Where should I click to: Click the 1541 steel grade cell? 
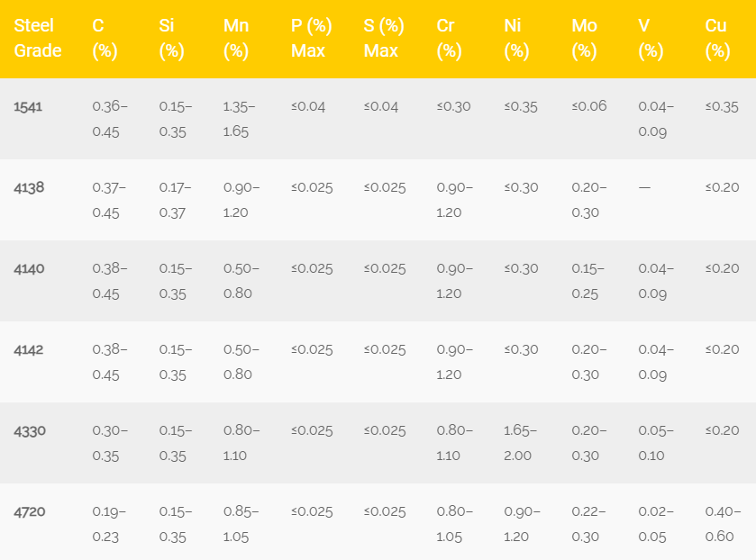click(28, 106)
